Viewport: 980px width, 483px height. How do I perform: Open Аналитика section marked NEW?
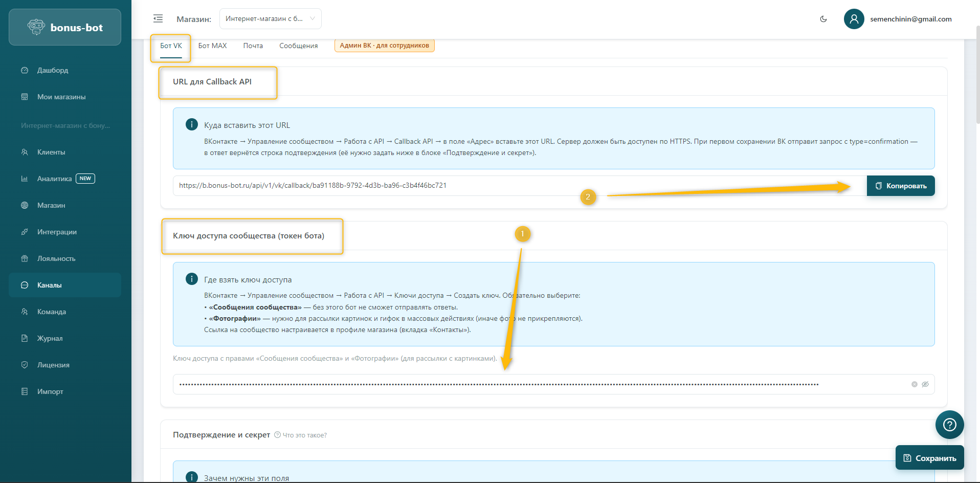pos(55,179)
